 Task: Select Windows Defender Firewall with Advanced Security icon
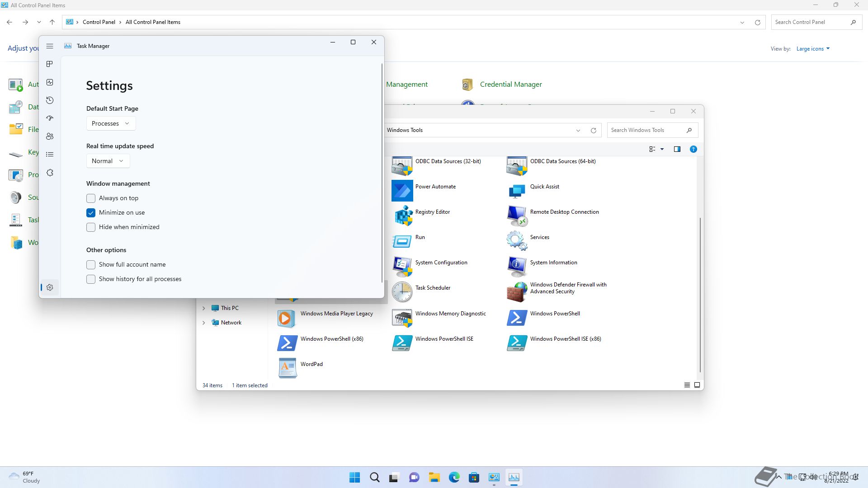(517, 292)
